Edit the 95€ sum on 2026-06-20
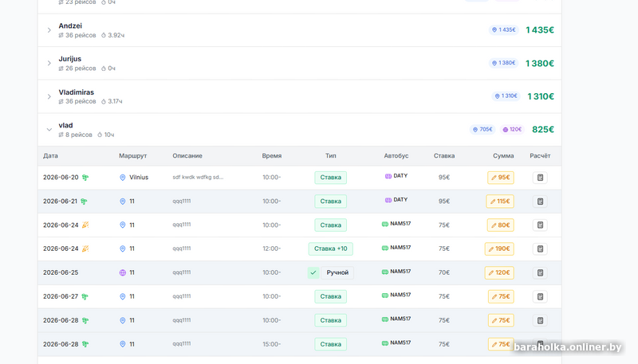The image size is (638, 364). click(501, 178)
